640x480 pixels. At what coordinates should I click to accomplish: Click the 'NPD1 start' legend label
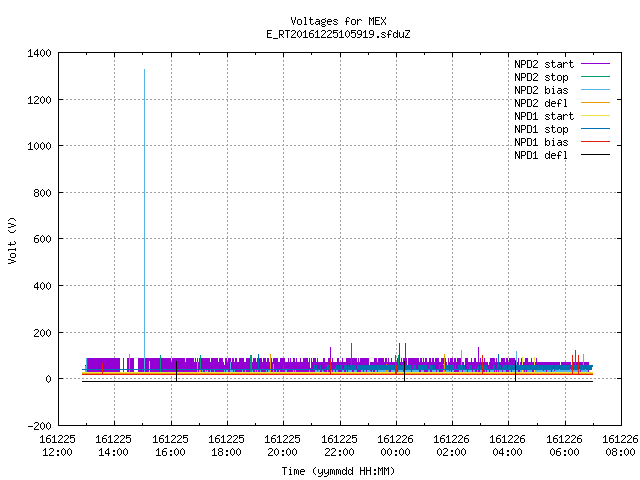tap(544, 116)
